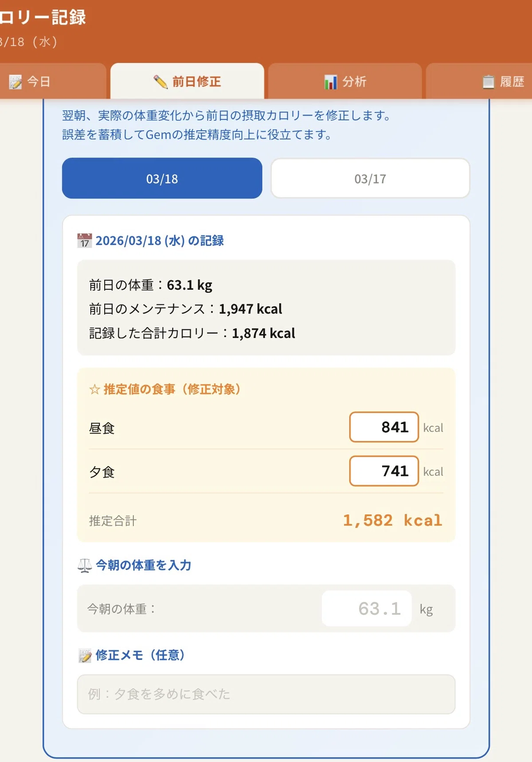Image resolution: width=532 pixels, height=762 pixels.
Task: Switch to the 03/17 date toggle
Action: 370,178
